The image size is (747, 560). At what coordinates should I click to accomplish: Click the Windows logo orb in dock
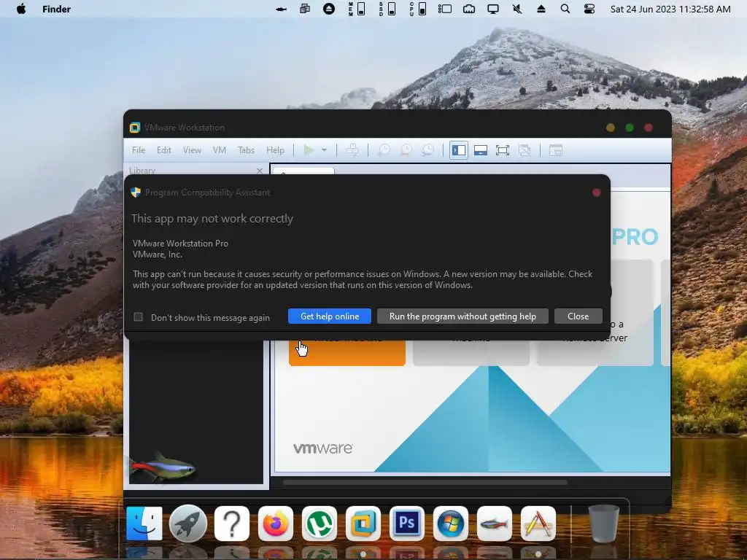(x=451, y=524)
